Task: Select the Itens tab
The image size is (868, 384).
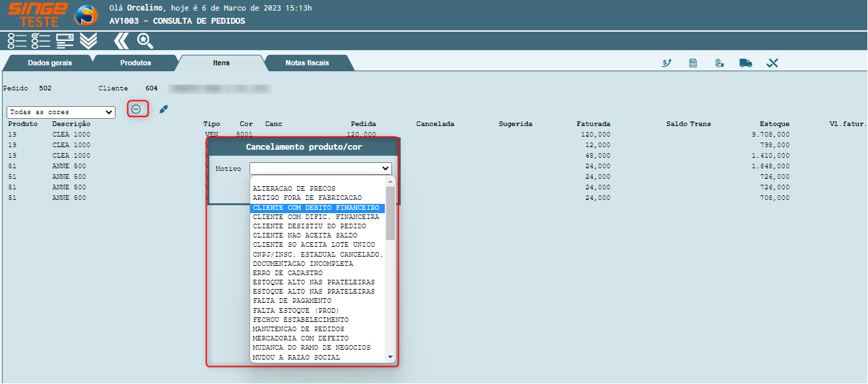Action: pos(221,63)
